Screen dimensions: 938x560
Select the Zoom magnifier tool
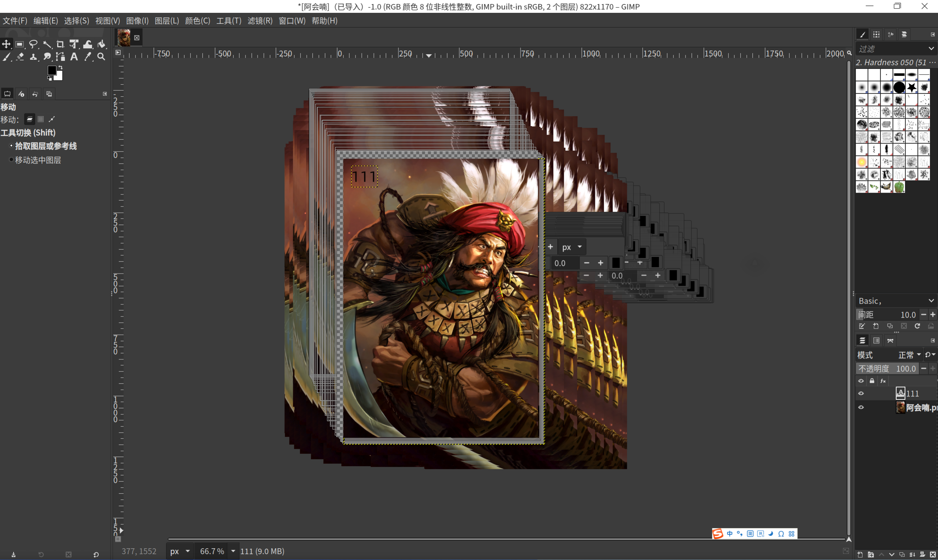(101, 56)
